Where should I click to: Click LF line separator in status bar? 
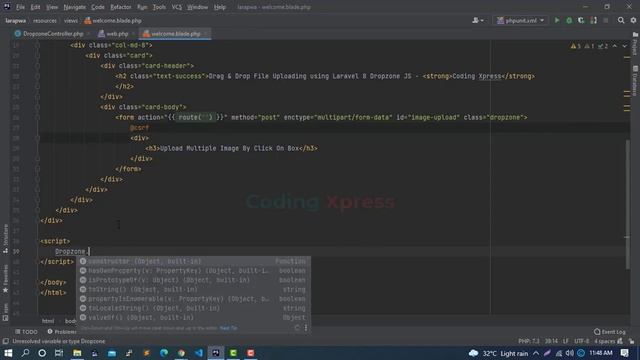pyautogui.click(x=565, y=341)
